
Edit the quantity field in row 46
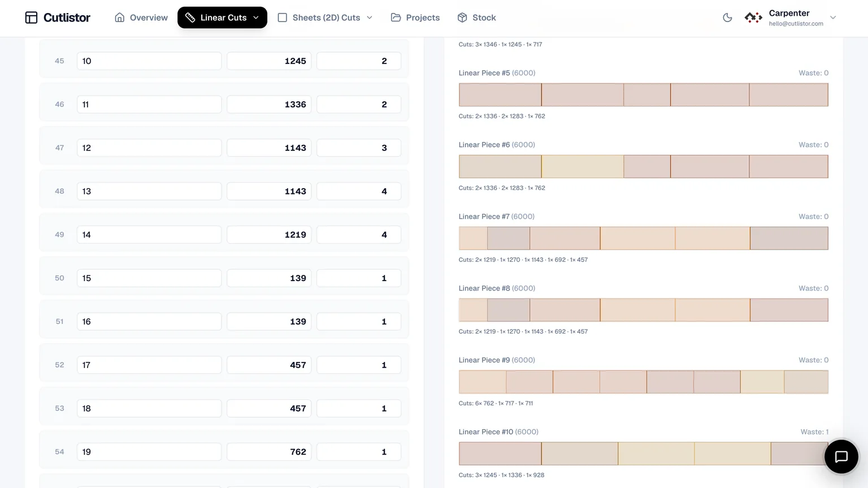(359, 105)
